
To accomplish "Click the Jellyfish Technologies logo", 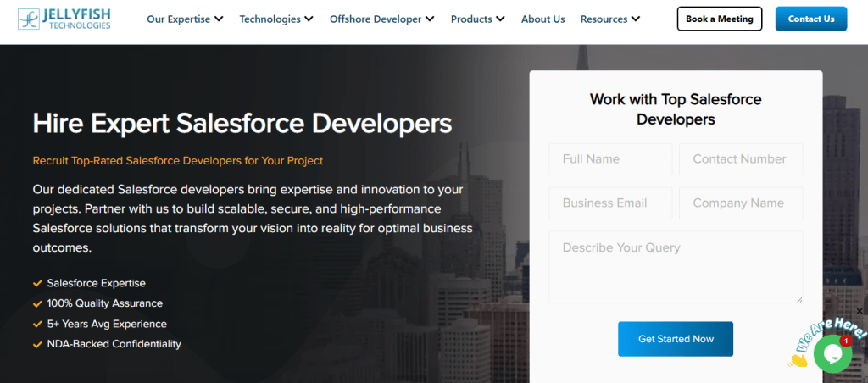I will (64, 19).
